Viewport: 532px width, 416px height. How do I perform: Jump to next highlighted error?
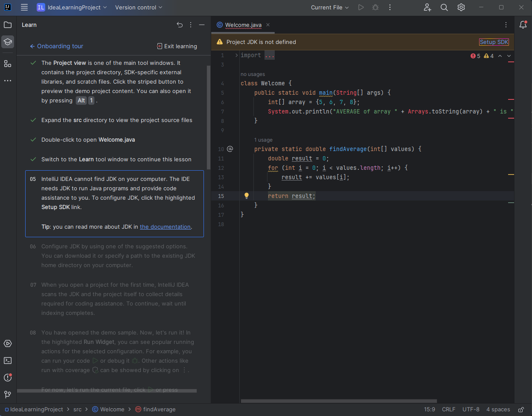click(x=509, y=56)
